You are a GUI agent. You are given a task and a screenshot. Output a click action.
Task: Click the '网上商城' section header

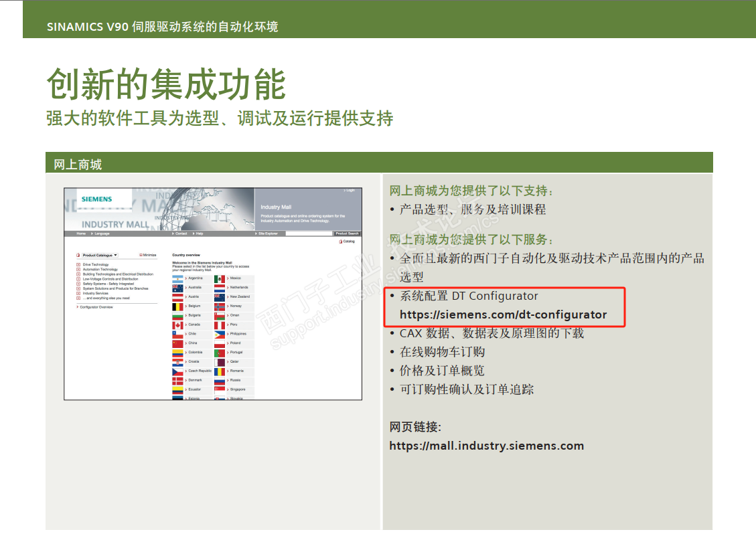click(x=78, y=165)
